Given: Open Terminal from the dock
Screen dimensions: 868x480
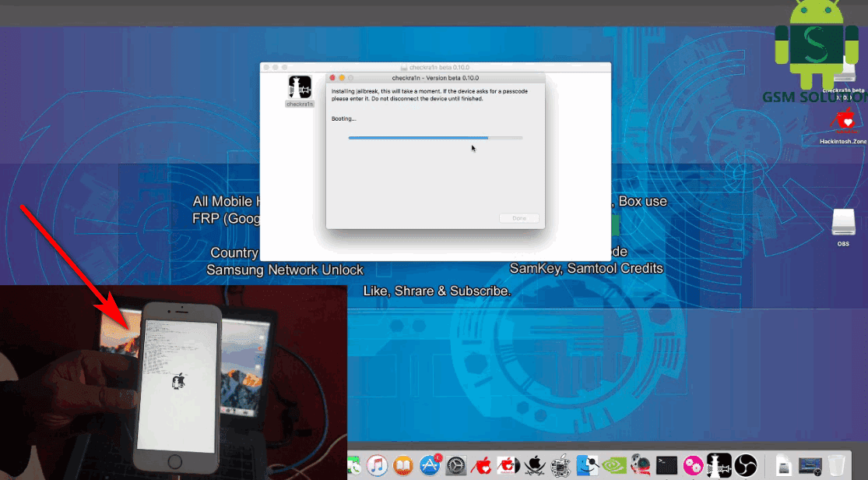Looking at the screenshot, I should (x=666, y=466).
